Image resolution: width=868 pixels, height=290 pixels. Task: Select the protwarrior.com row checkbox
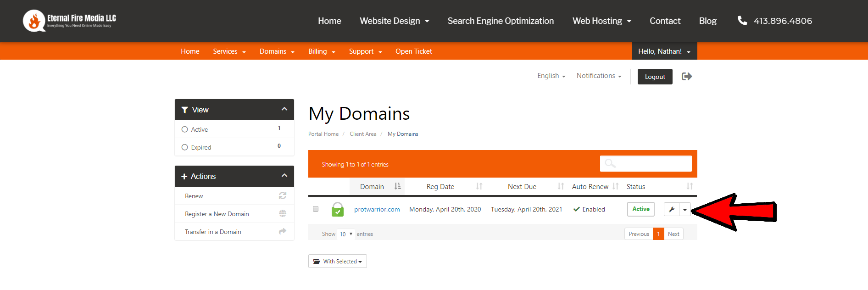click(316, 209)
